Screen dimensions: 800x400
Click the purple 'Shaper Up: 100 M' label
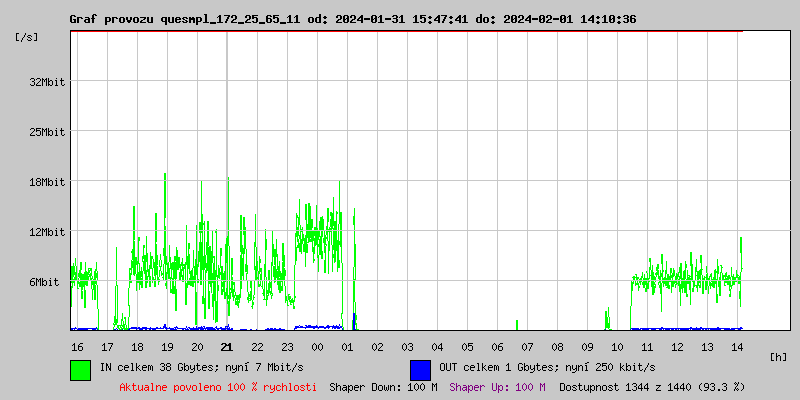point(497,387)
